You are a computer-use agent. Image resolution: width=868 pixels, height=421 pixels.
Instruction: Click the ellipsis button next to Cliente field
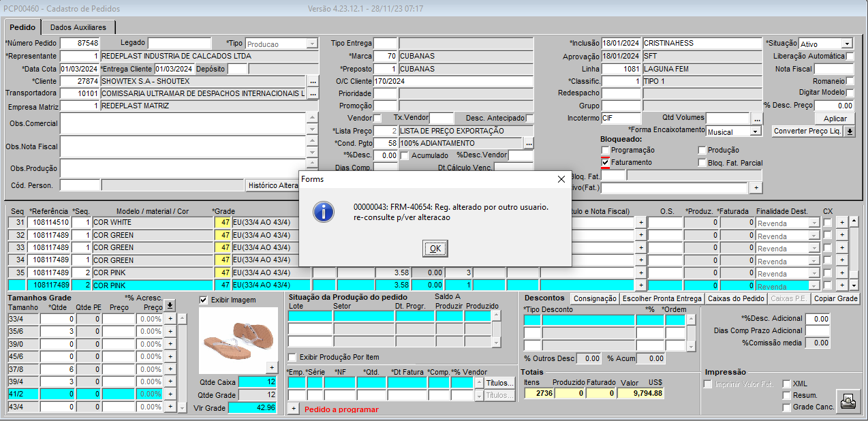[313, 81]
